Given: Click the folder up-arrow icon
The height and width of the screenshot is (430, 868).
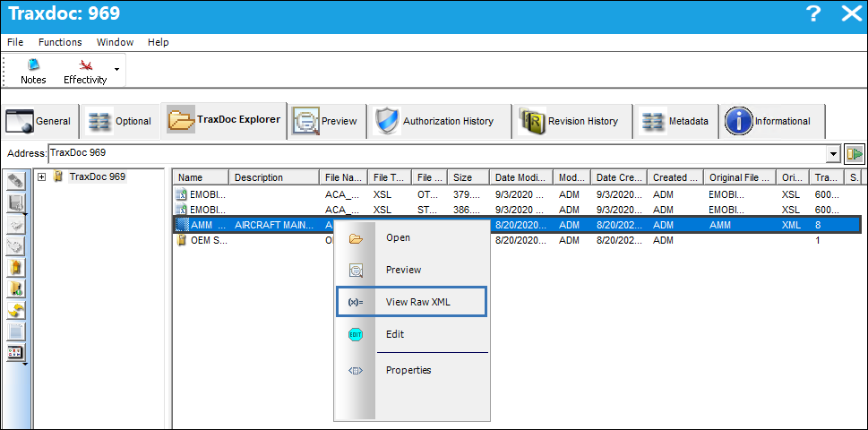Looking at the screenshot, I should coord(15,267).
